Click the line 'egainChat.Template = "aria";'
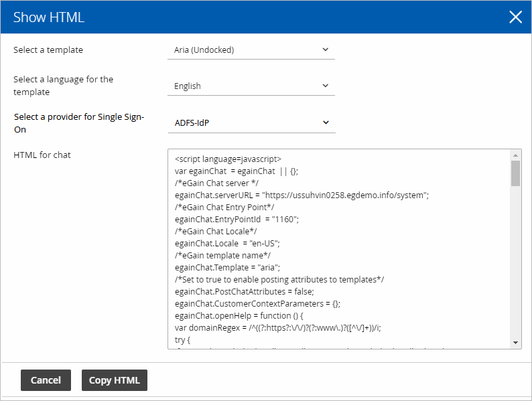532x401 pixels. [x=227, y=268]
